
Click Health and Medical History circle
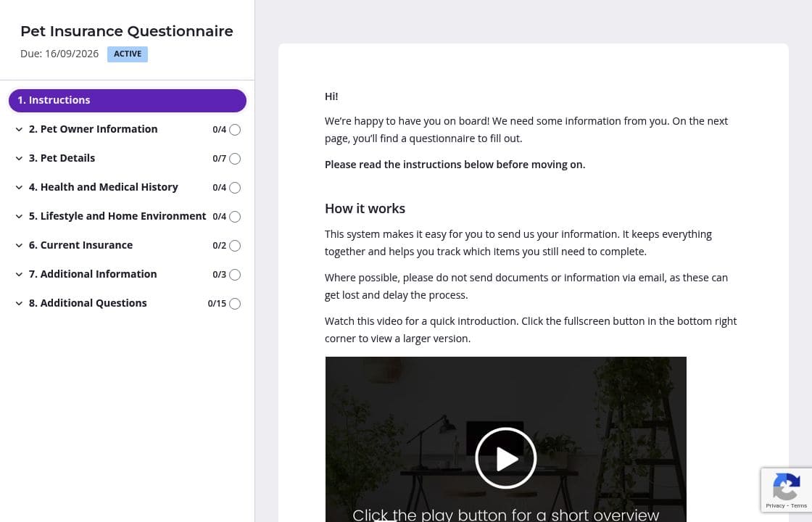[x=235, y=188]
